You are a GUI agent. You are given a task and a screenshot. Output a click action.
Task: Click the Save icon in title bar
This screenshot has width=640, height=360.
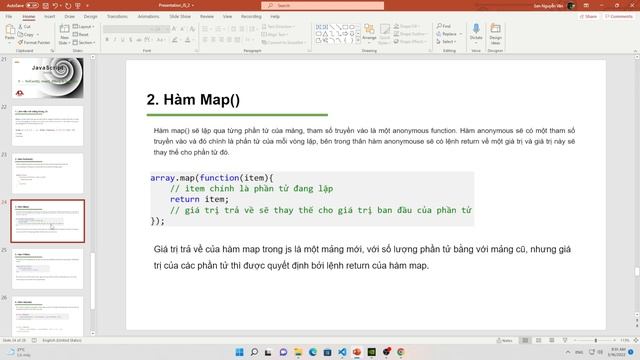tap(45, 6)
